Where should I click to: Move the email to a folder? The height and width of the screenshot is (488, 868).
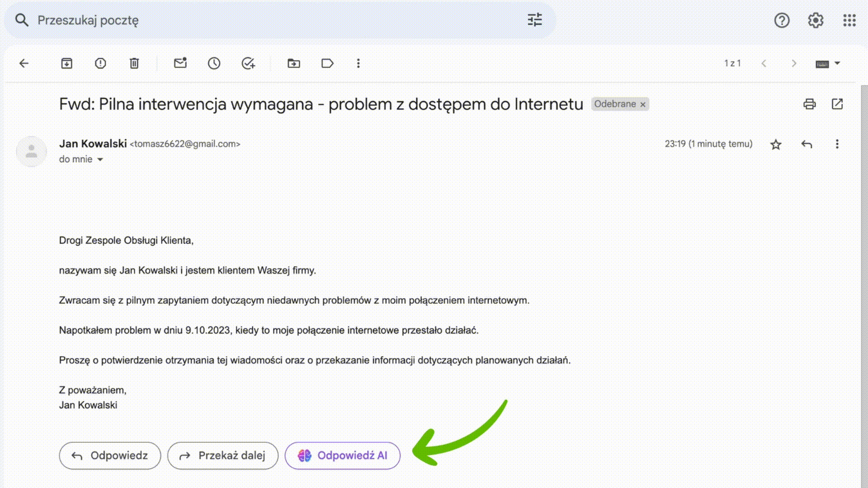tap(294, 63)
